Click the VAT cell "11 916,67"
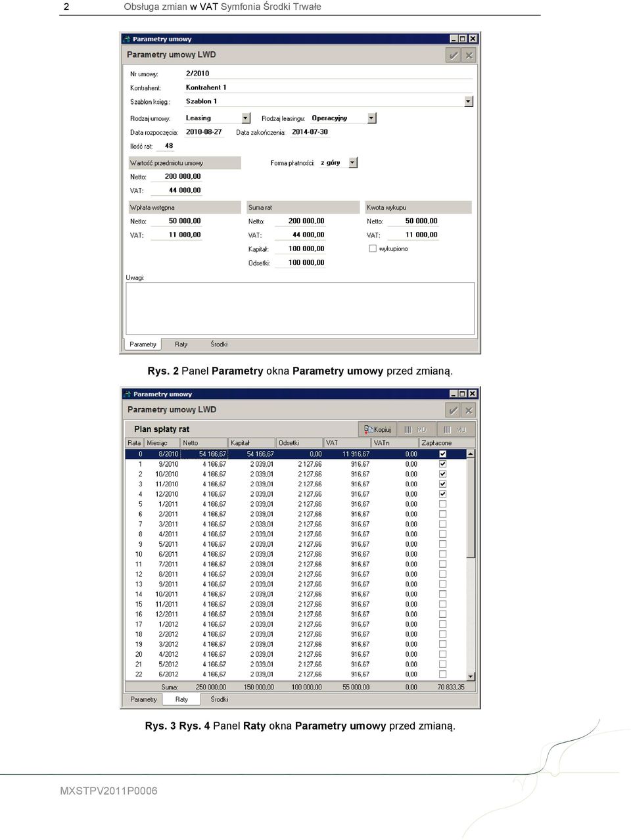 tap(356, 454)
